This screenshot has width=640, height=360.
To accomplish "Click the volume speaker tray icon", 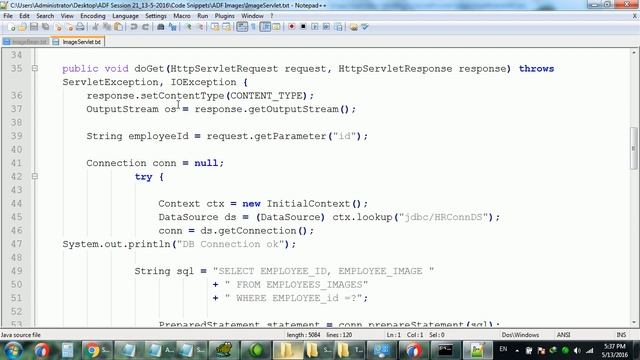I will click(577, 350).
